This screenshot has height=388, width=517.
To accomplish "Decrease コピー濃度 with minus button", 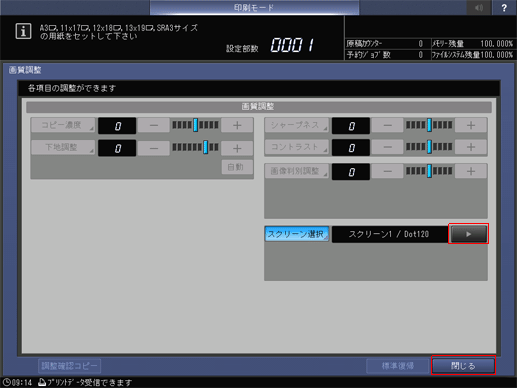I will point(154,125).
